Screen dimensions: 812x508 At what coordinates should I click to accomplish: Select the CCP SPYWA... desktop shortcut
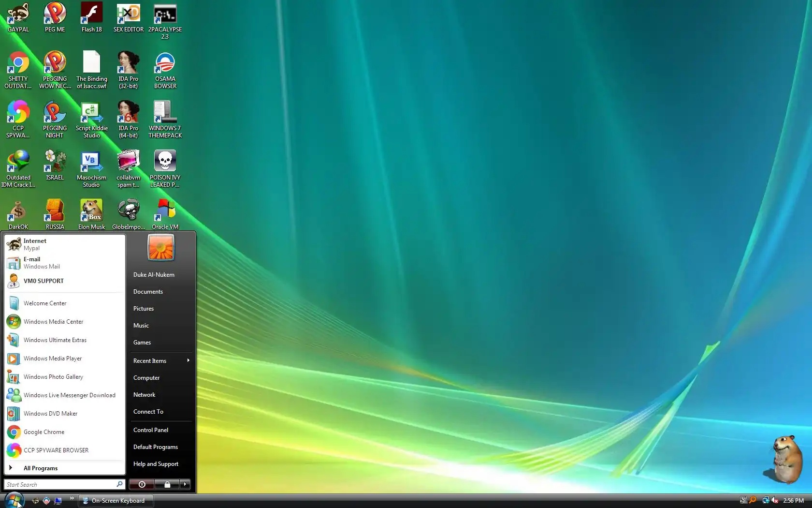18,120
